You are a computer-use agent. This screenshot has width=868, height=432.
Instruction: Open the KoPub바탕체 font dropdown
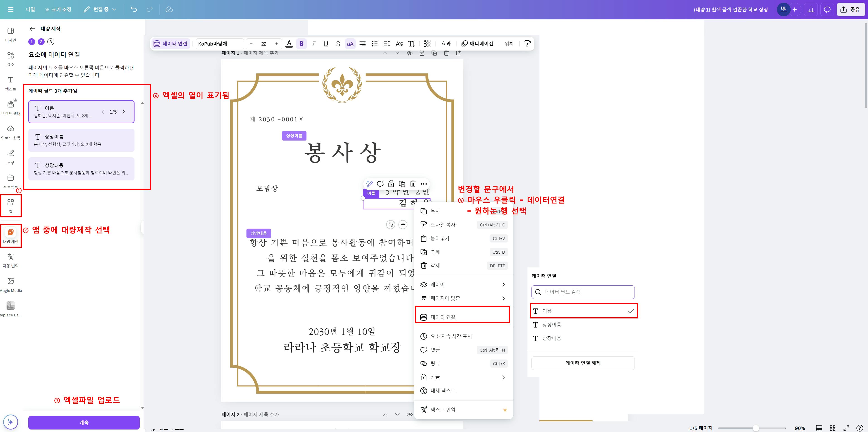[219, 44]
